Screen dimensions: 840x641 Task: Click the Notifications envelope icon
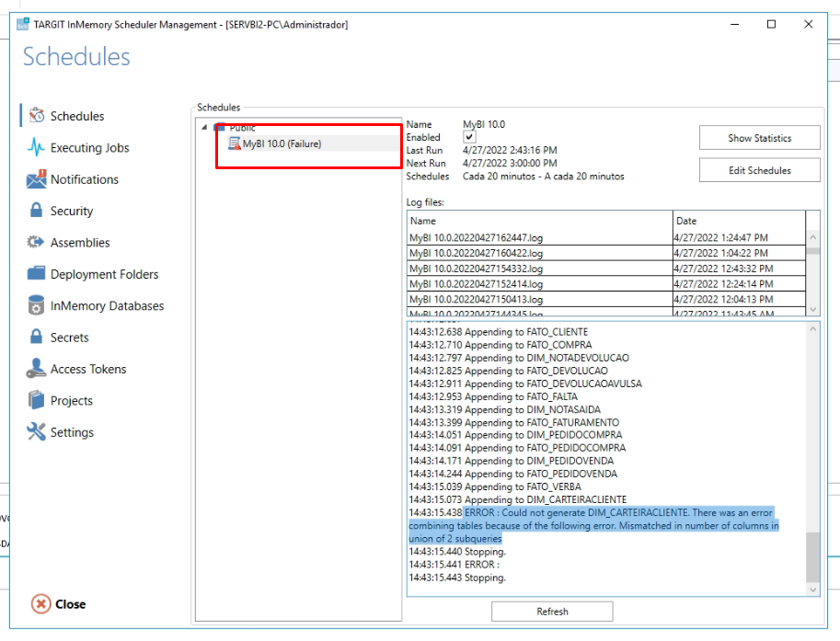tap(36, 178)
